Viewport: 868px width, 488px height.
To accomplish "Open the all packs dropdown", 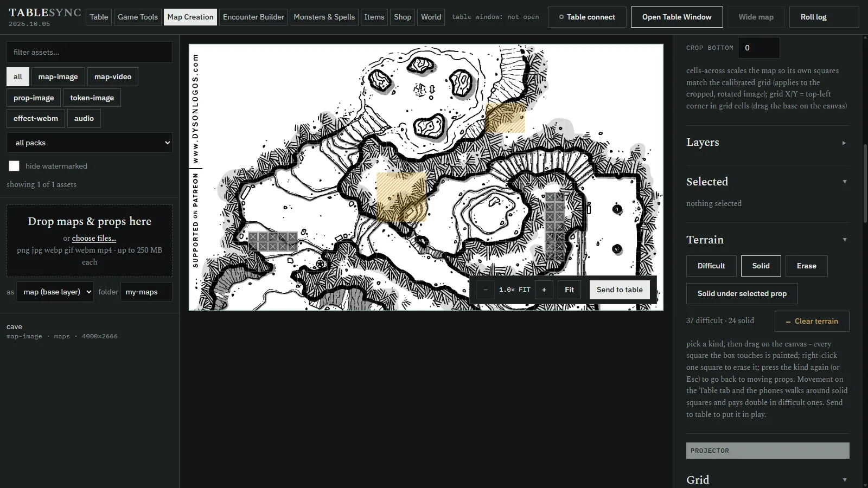I will pos(90,143).
